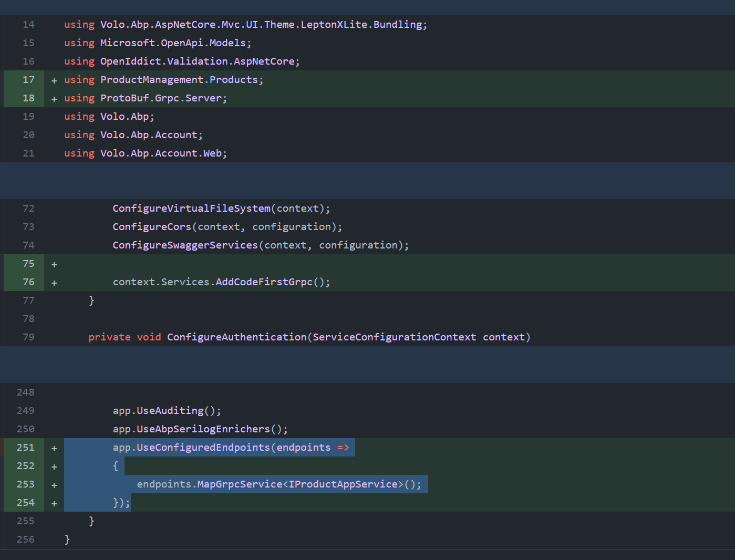This screenshot has height=560, width=735.
Task: Click the plus marker on line 253
Action: tap(54, 485)
